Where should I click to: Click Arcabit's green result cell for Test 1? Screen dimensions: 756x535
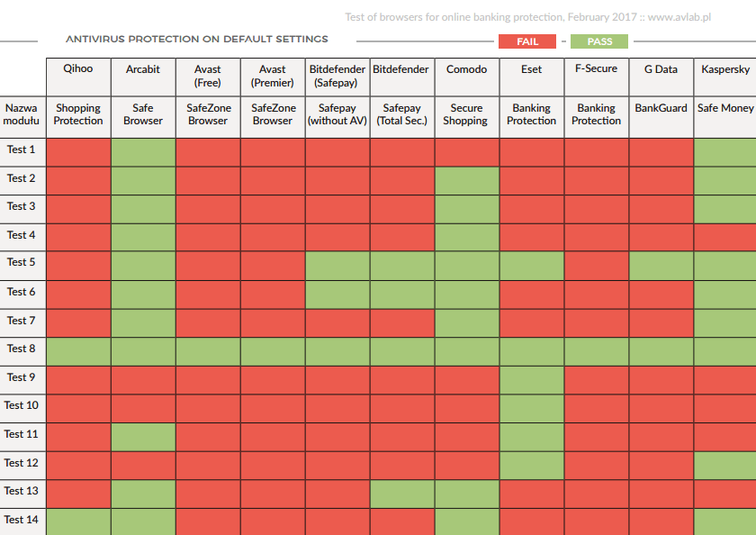[x=143, y=151]
